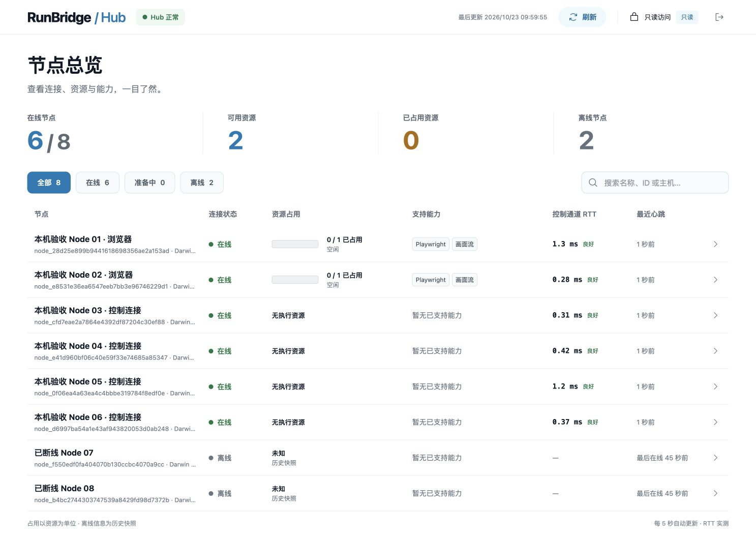Filter nodes by 离线 2 tab
Screen dimensions: 756x538
click(x=202, y=183)
